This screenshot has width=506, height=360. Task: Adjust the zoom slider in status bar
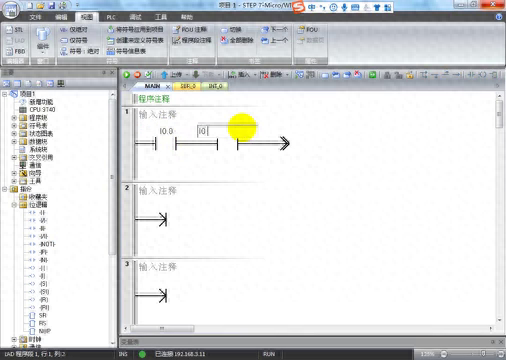(x=483, y=354)
